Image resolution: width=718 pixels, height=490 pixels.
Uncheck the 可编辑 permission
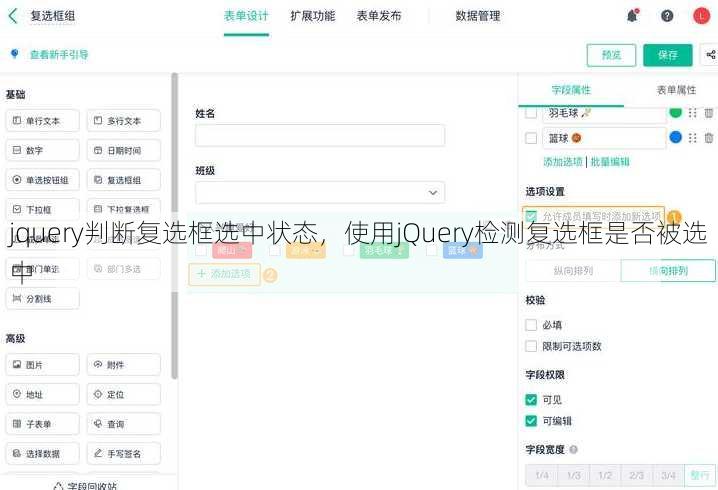click(531, 420)
